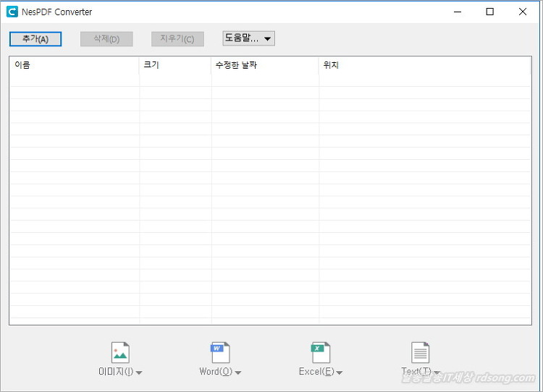Expand the Text(T) dropdown arrow
The height and width of the screenshot is (392, 543).
click(437, 373)
